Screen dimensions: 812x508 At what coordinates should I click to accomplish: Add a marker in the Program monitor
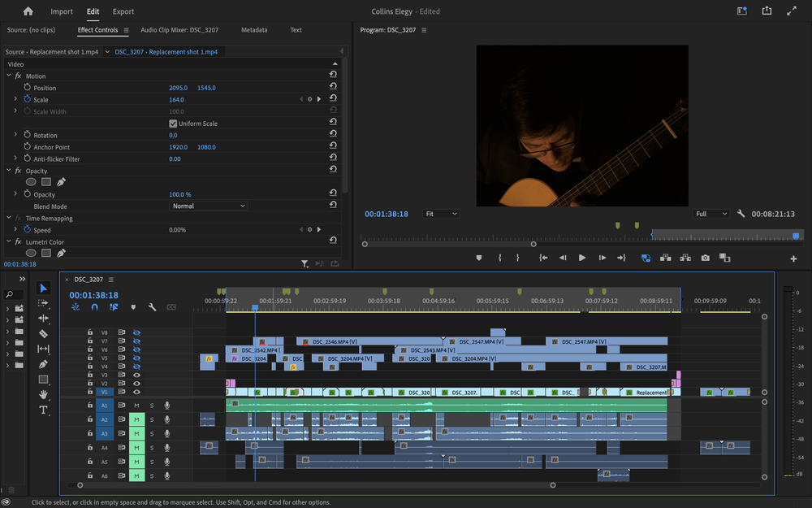click(478, 258)
